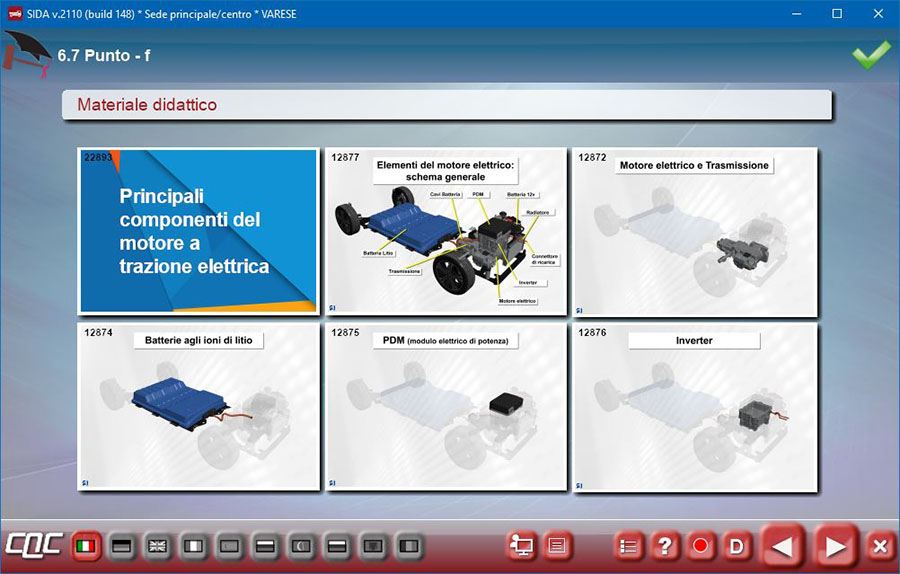Image resolution: width=900 pixels, height=574 pixels.
Task: Click the CQC logo in toolbar
Action: point(34,546)
